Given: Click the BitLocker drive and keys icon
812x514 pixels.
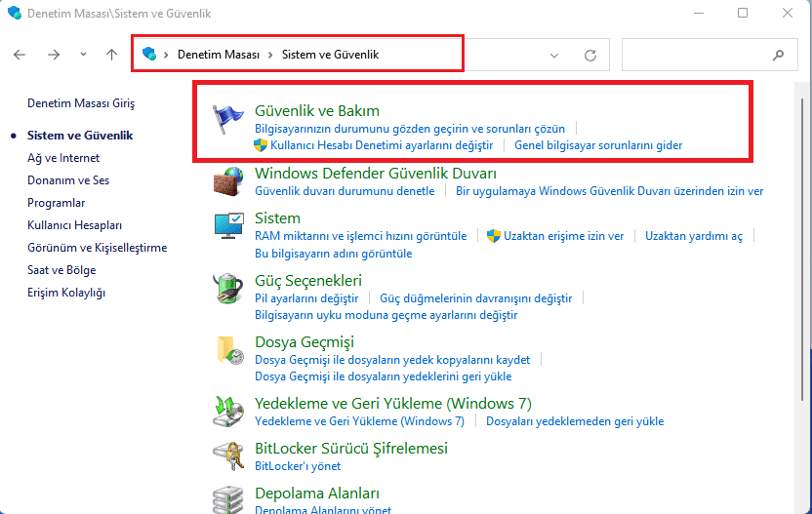Looking at the screenshot, I should (x=227, y=456).
